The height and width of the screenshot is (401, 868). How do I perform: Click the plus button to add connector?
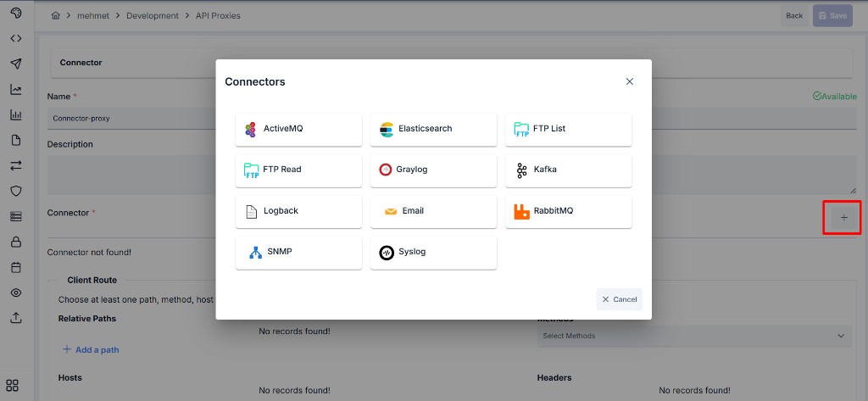[843, 218]
